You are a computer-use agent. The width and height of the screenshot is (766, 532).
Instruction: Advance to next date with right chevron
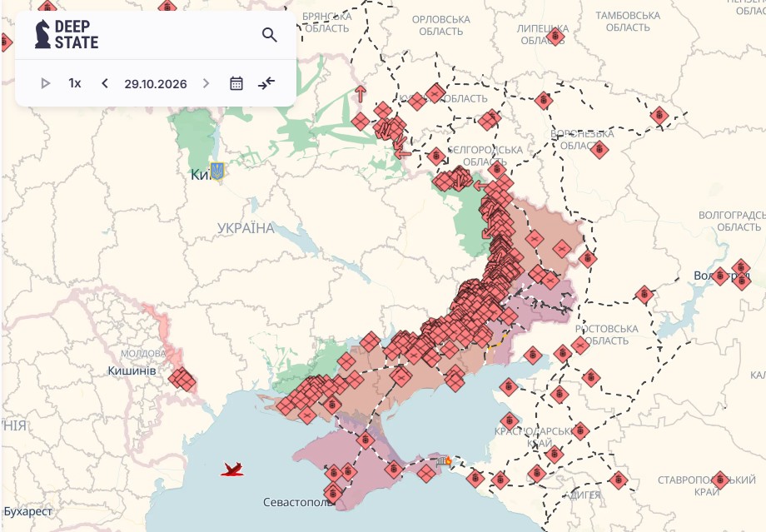[206, 83]
